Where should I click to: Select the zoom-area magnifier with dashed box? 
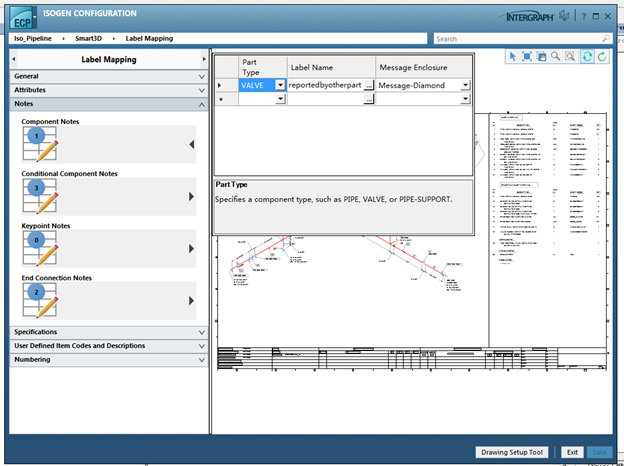[570, 57]
